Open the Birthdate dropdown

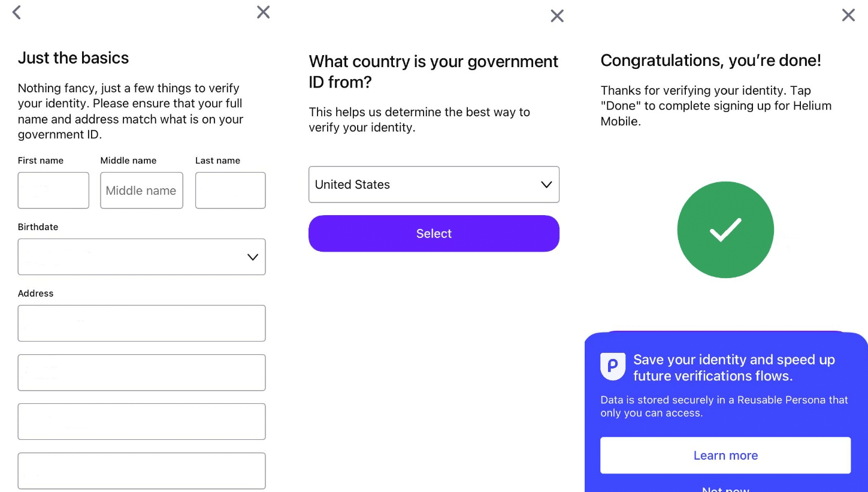pos(141,257)
